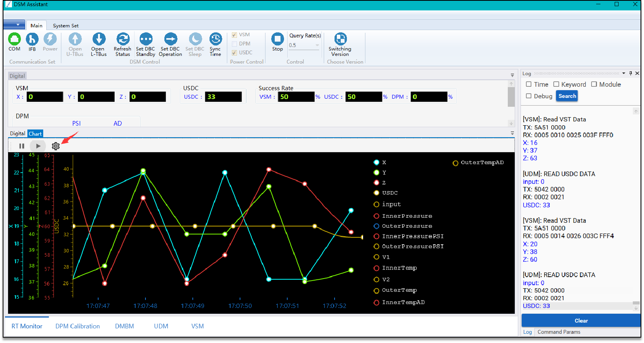Click the Open U-TBus icon
Viewport: 644px width, 343px height.
point(75,39)
